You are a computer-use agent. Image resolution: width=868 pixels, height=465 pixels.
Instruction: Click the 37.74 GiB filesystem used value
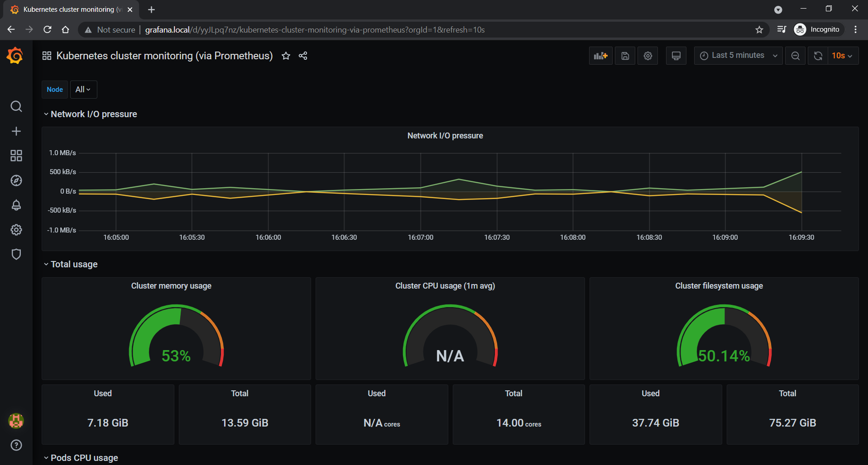click(656, 423)
